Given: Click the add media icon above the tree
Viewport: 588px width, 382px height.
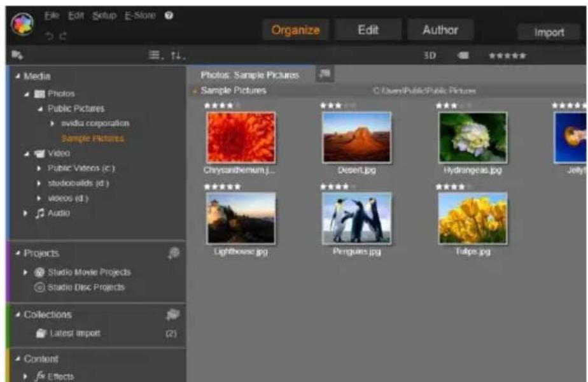Looking at the screenshot, I should coord(17,55).
